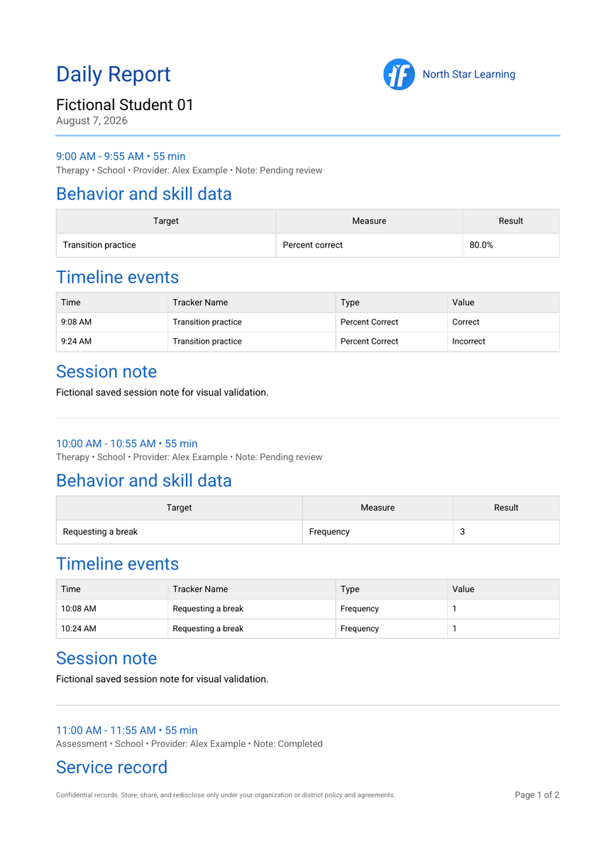
Task: Click the Result column header in first Behavior table
Action: (x=511, y=222)
